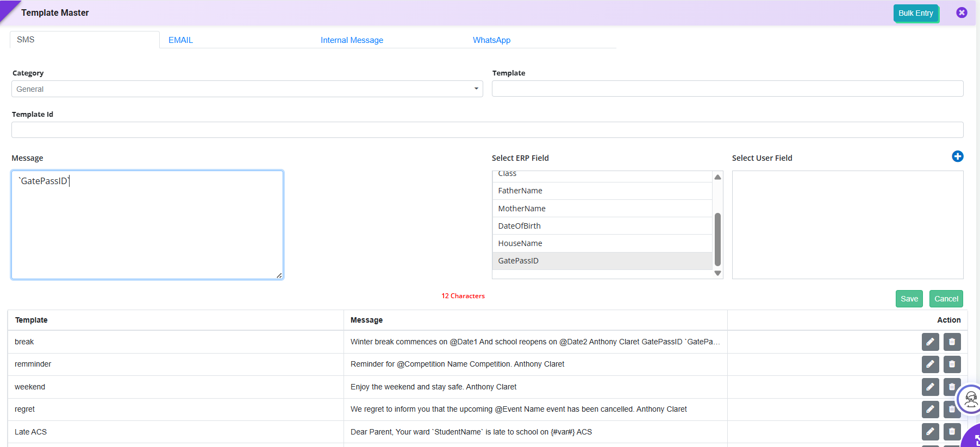This screenshot has height=447, width=980.
Task: Click the Select User Field list box
Action: point(847,225)
